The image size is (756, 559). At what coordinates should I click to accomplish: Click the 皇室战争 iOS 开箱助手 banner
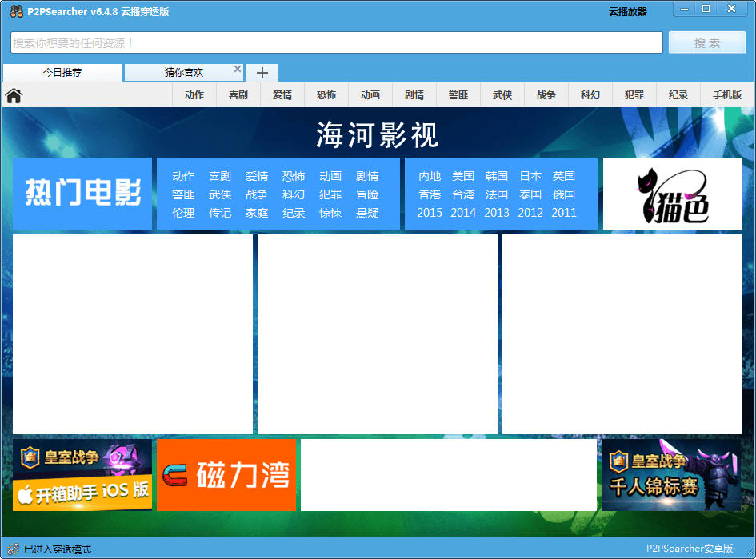click(x=82, y=475)
